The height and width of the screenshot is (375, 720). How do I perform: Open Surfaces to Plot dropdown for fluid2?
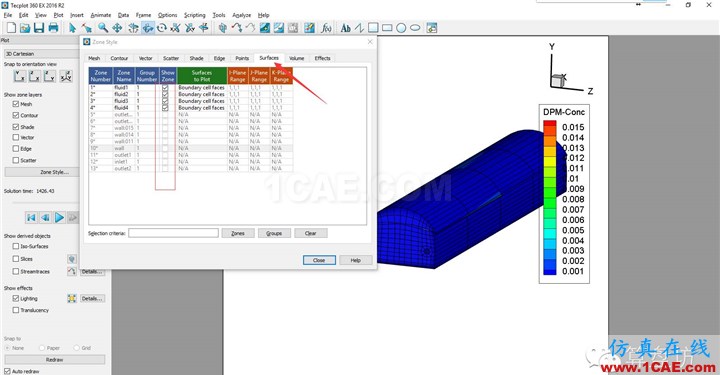202,94
